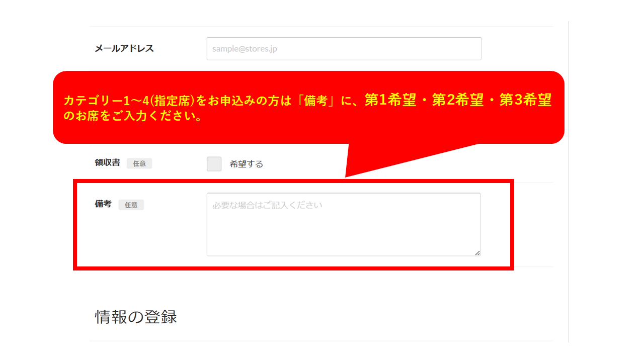Select the 領収書 field label
Screen dimensions: 644x362
click(x=107, y=162)
